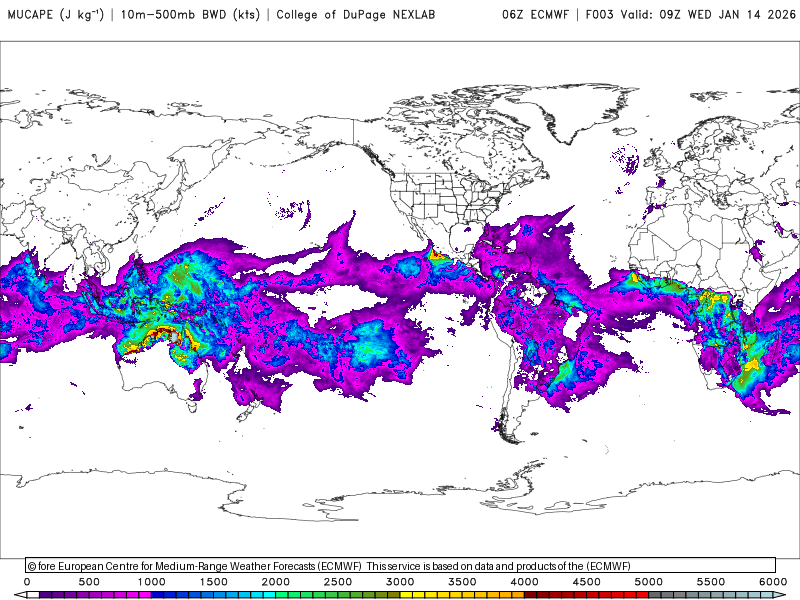The width and height of the screenshot is (800, 600).
Task: Click the 2500 label on the color scale
Action: [338, 582]
